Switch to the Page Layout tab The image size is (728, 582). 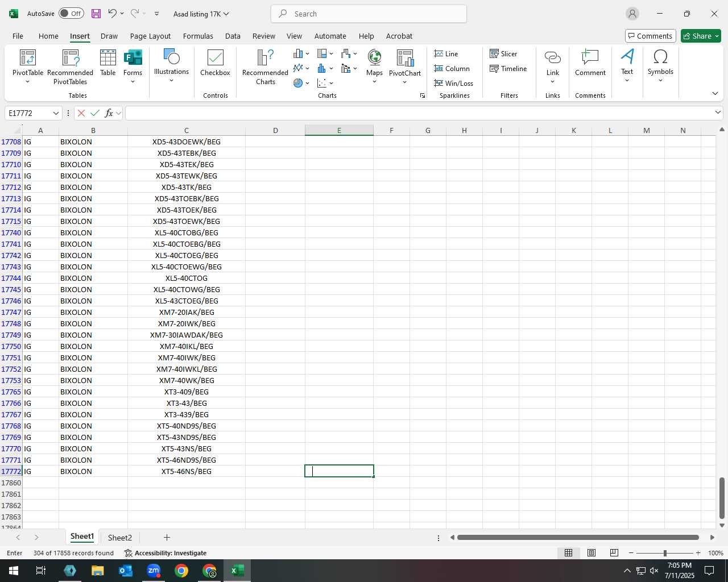[x=150, y=36]
